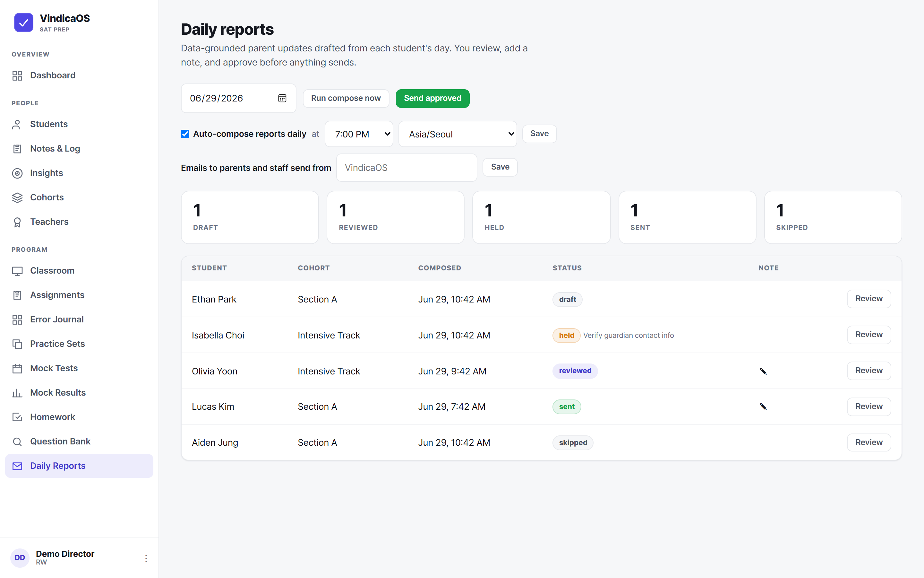
Task: Select Daily Reports sidebar item
Action: (79, 466)
